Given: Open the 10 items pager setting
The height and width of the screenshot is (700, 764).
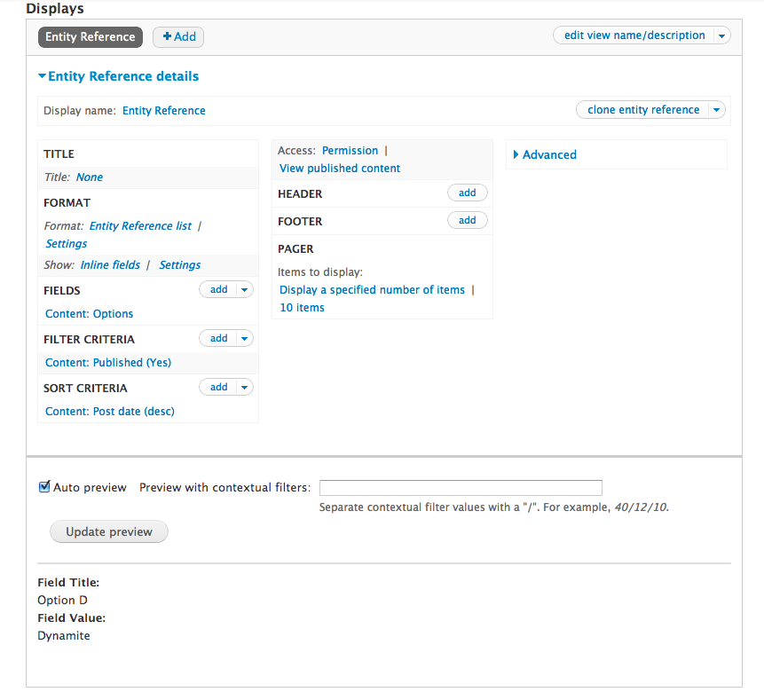Looking at the screenshot, I should [x=300, y=307].
